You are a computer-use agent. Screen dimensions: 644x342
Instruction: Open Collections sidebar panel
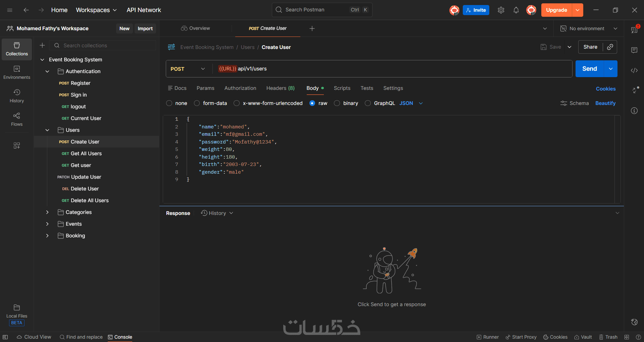(x=17, y=49)
